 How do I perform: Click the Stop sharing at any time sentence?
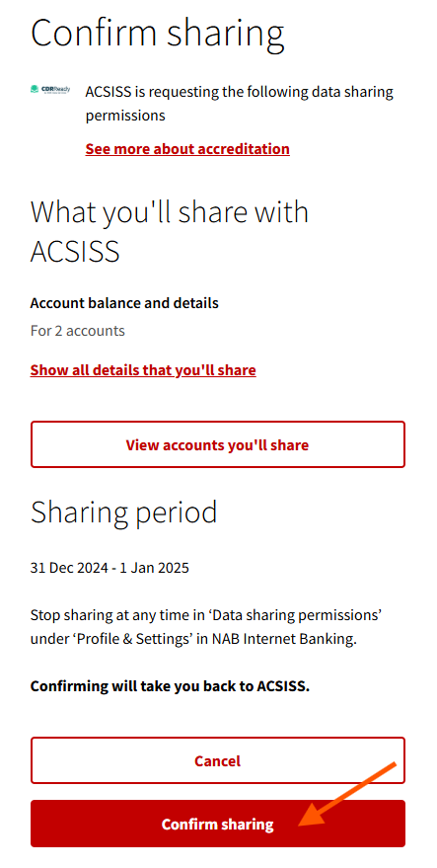pyautogui.click(x=207, y=627)
